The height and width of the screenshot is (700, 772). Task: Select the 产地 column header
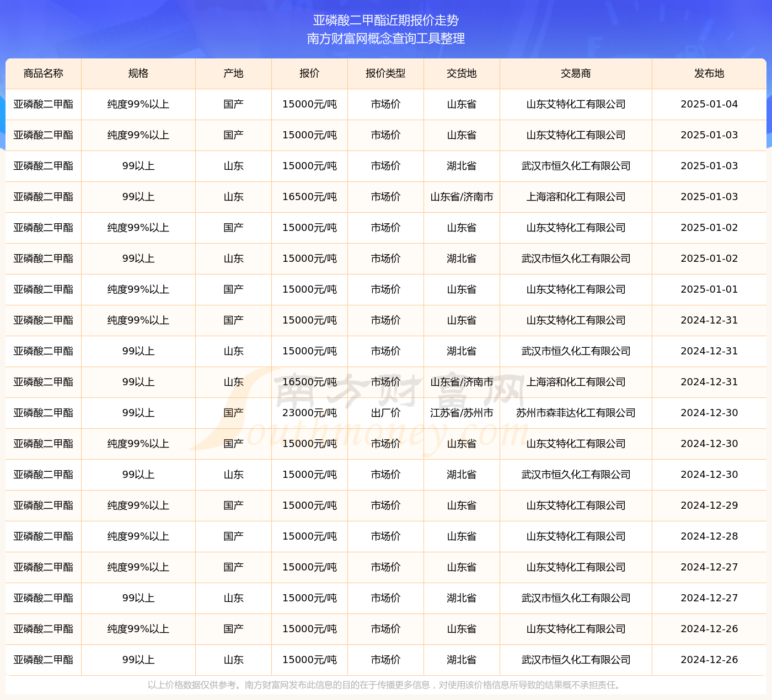tap(234, 73)
